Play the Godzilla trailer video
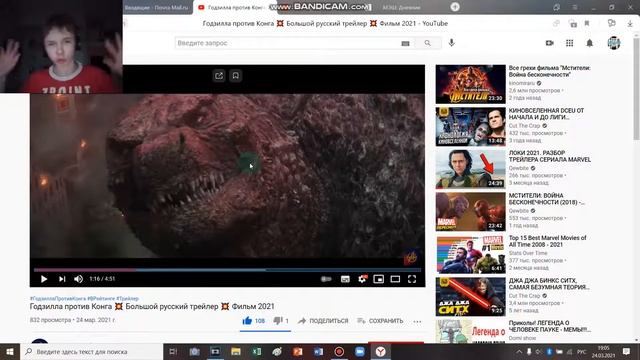The image size is (640, 360). (x=44, y=279)
